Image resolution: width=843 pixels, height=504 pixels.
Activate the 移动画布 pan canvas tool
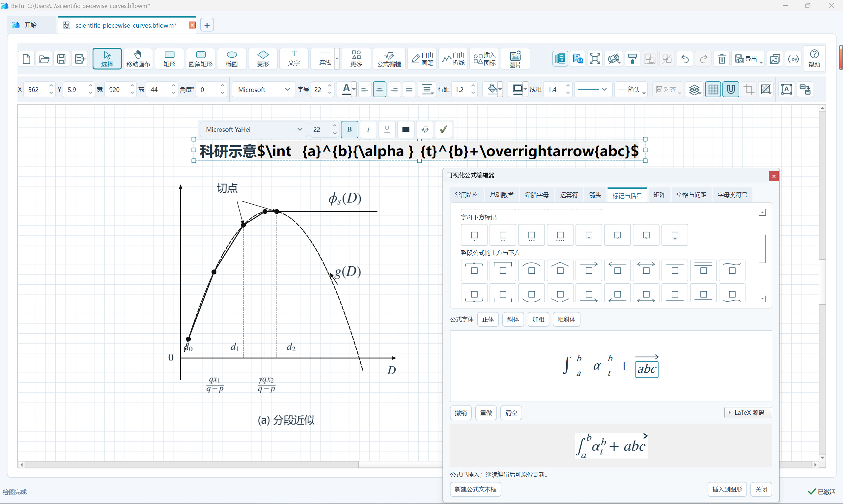(x=138, y=59)
